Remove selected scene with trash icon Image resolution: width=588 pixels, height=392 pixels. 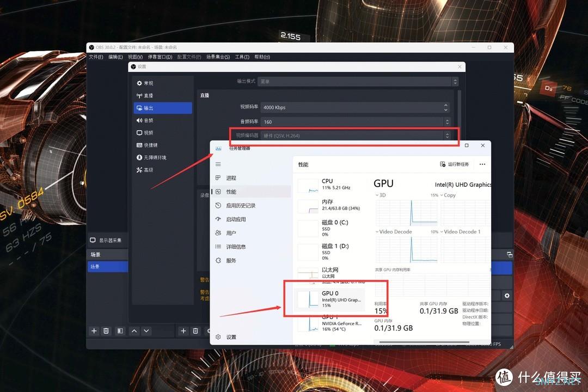tap(106, 331)
